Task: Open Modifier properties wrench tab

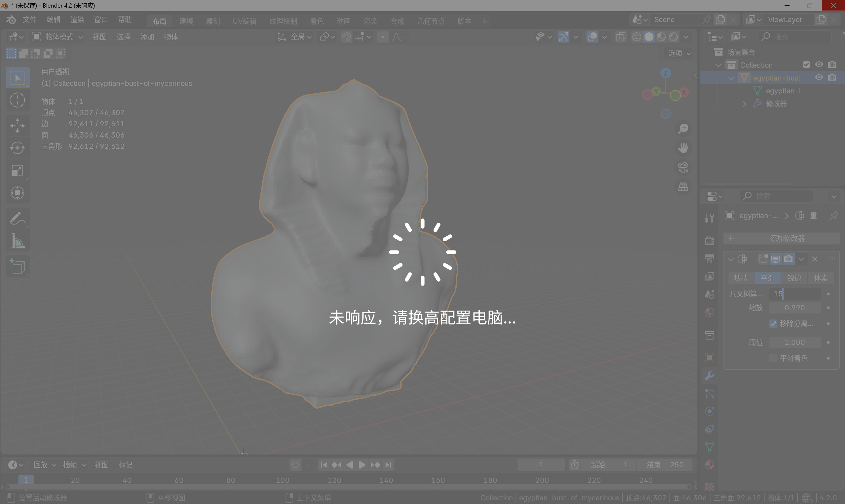Action: click(x=709, y=376)
